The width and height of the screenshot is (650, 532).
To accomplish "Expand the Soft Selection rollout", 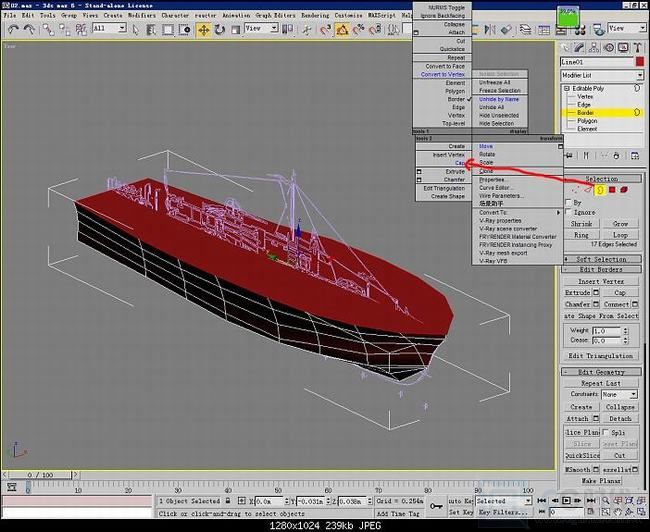I will click(x=601, y=259).
